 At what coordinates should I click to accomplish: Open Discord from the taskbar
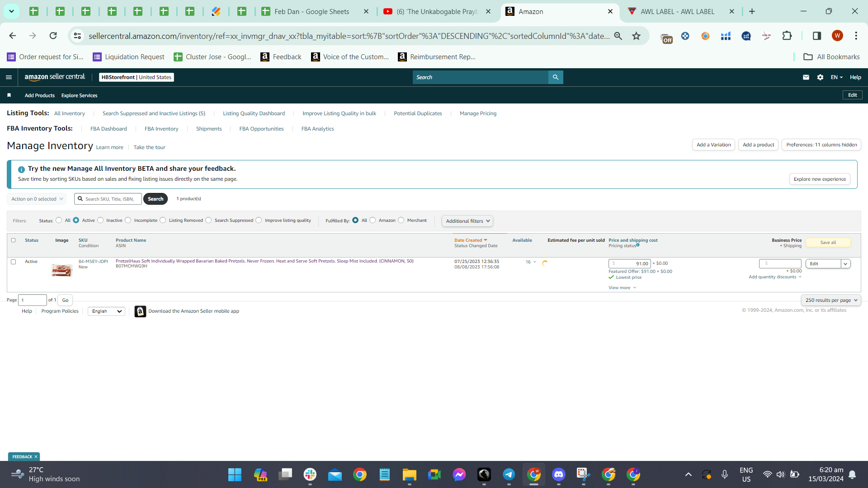click(x=559, y=474)
